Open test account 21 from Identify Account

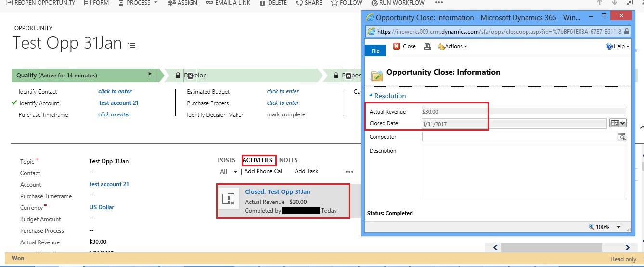pyautogui.click(x=119, y=103)
